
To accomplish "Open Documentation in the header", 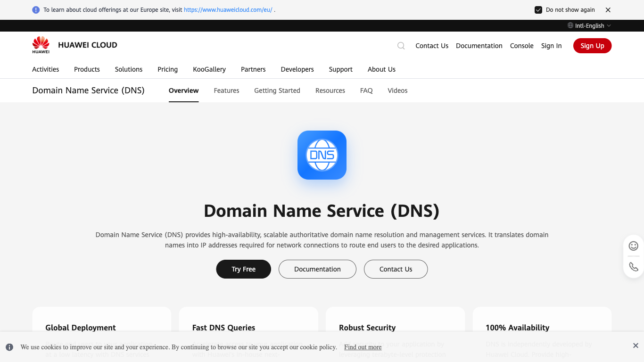I will [x=479, y=46].
